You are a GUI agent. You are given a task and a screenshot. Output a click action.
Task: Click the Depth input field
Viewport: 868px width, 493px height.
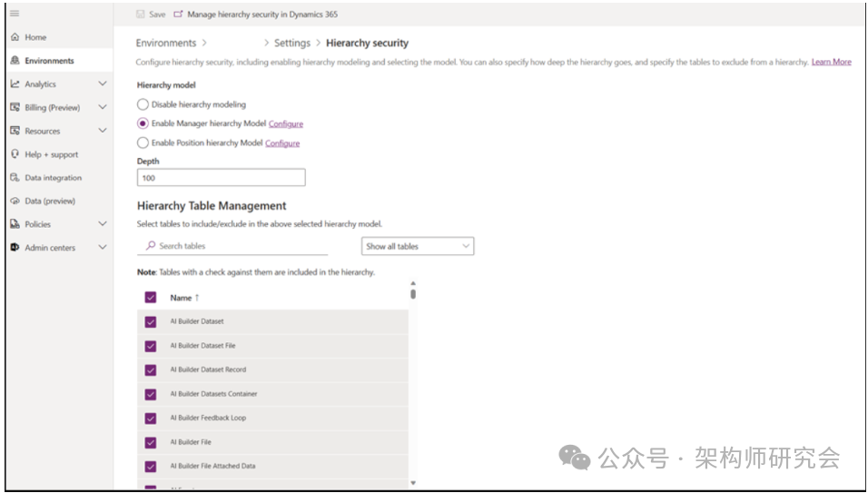221,178
